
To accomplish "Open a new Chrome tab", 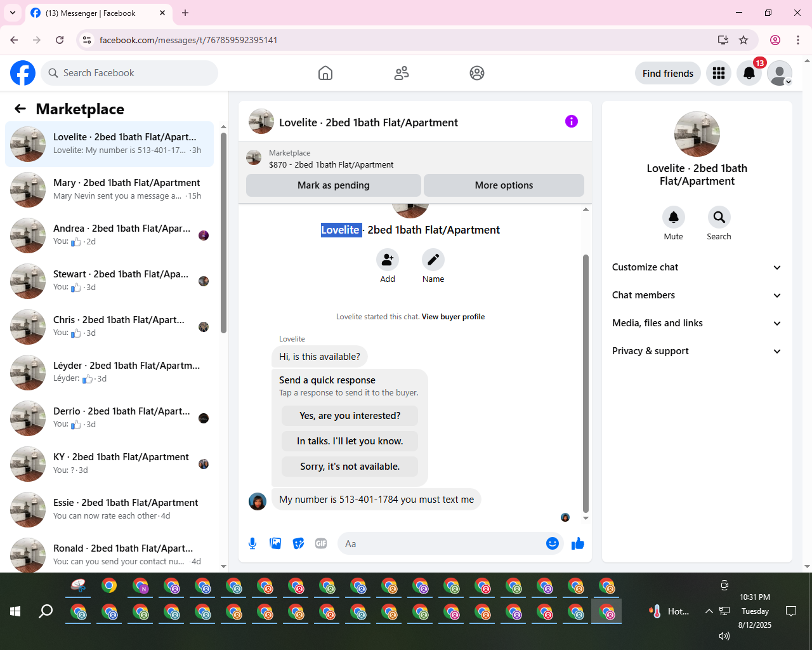I will pyautogui.click(x=185, y=13).
